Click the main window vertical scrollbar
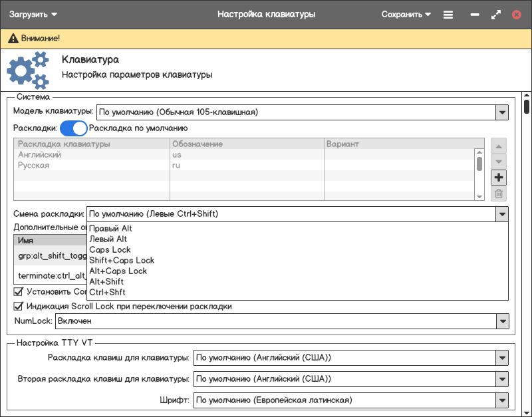The width and height of the screenshot is (532, 417). click(x=527, y=106)
